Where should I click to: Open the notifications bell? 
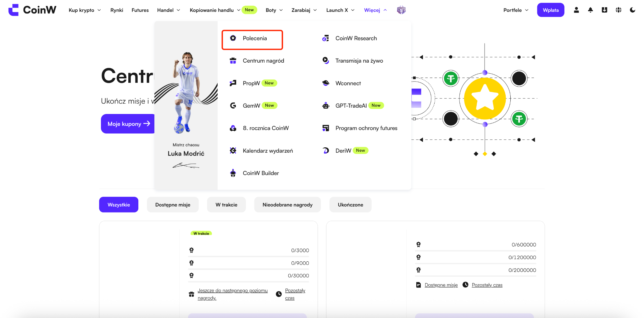591,10
